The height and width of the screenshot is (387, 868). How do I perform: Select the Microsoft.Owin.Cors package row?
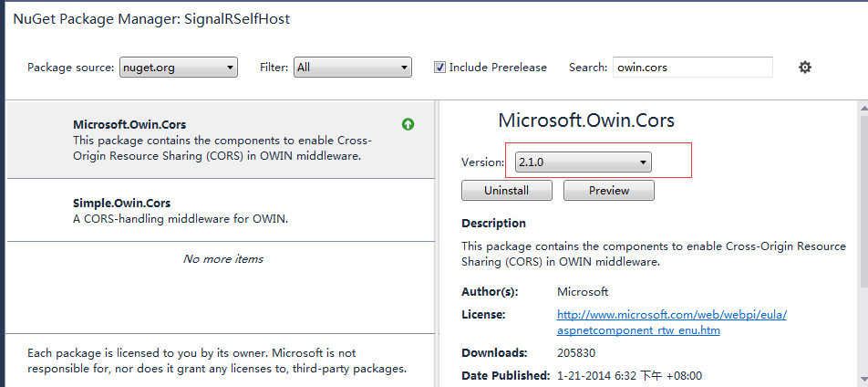221,140
